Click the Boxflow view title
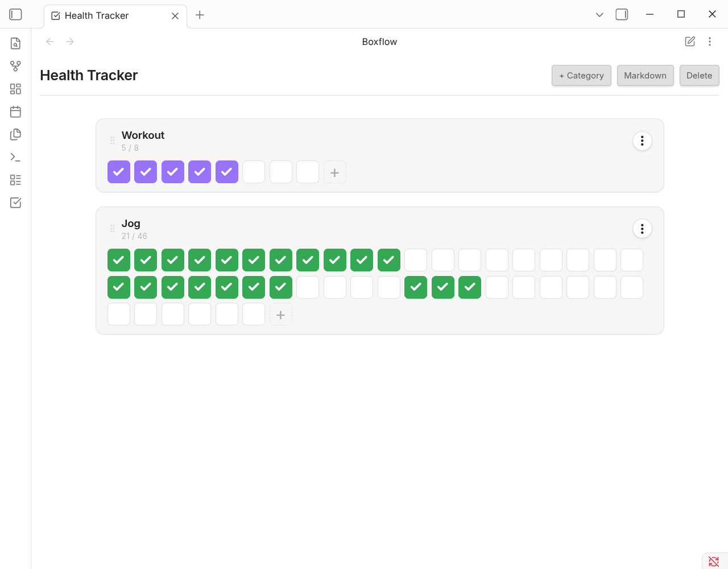 click(x=379, y=42)
